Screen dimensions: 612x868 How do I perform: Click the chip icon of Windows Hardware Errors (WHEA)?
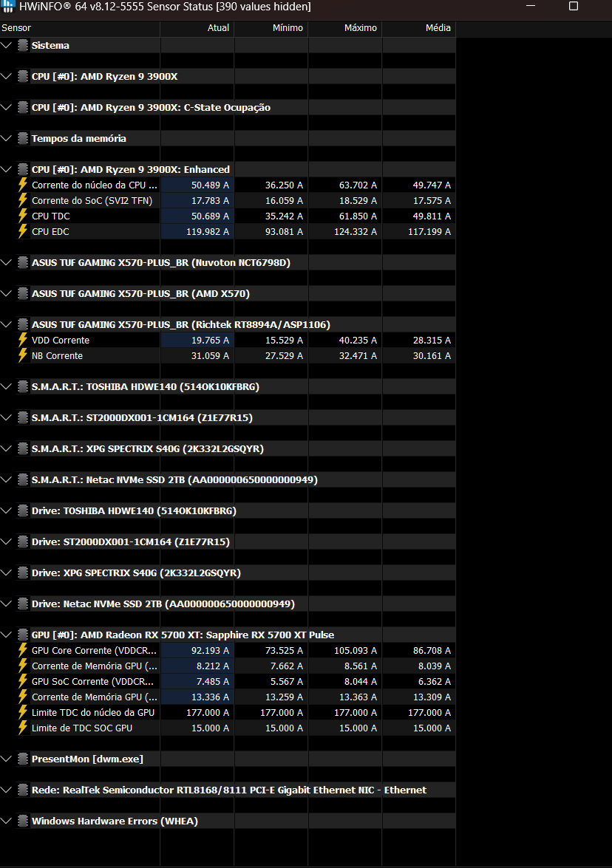coord(23,821)
